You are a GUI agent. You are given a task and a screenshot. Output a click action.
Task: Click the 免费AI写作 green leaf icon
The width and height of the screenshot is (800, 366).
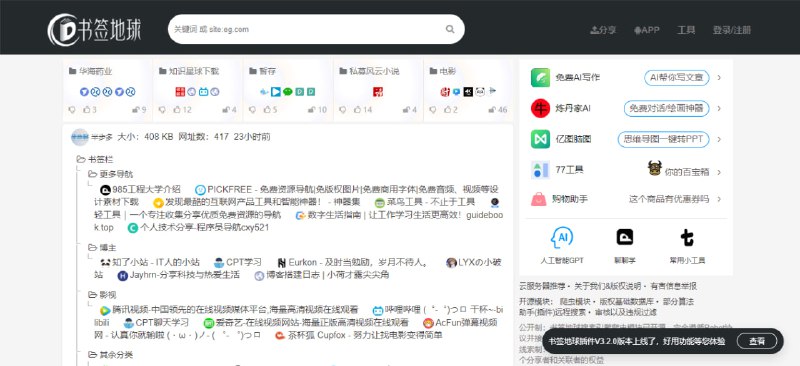(540, 78)
